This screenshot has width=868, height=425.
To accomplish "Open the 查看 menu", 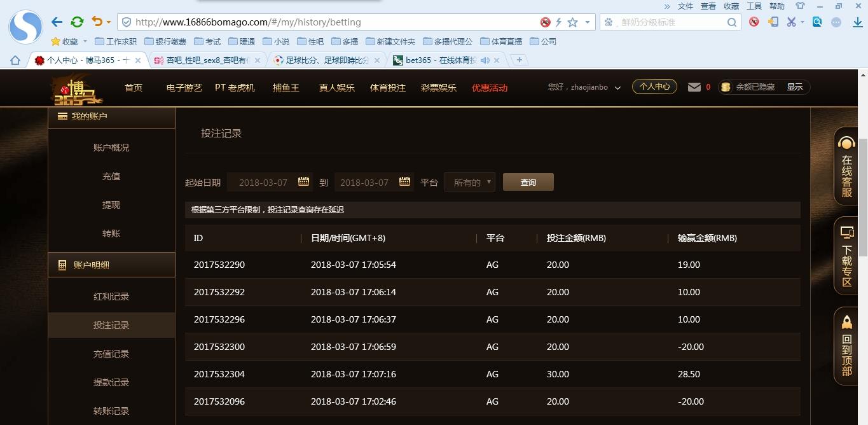I will pos(708,6).
